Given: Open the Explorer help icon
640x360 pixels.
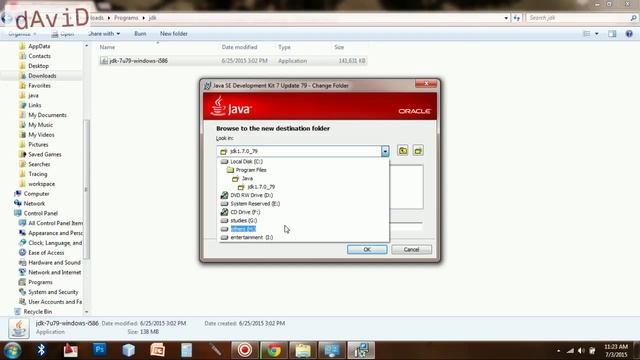Looking at the screenshot, I should pyautogui.click(x=629, y=34).
